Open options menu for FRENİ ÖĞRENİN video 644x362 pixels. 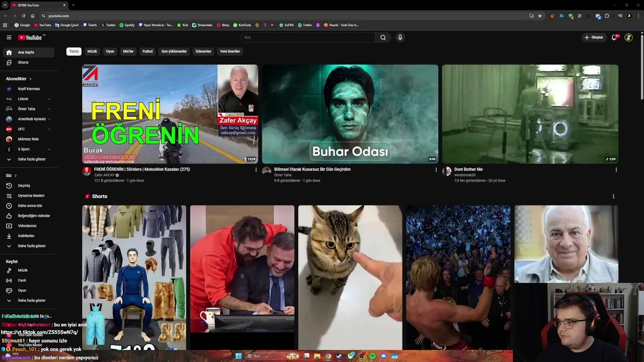tap(256, 170)
